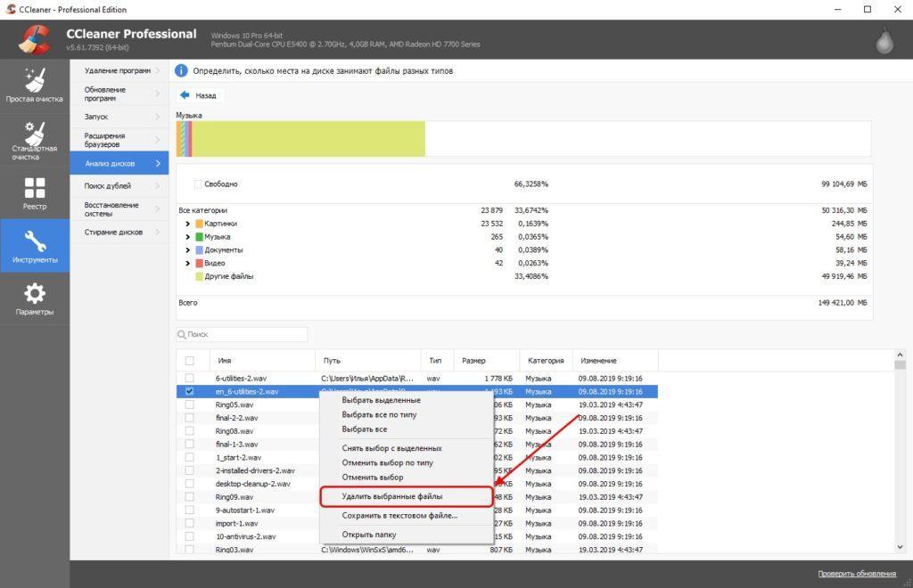Sort by Изменение column header
913x588 pixels.
615,361
